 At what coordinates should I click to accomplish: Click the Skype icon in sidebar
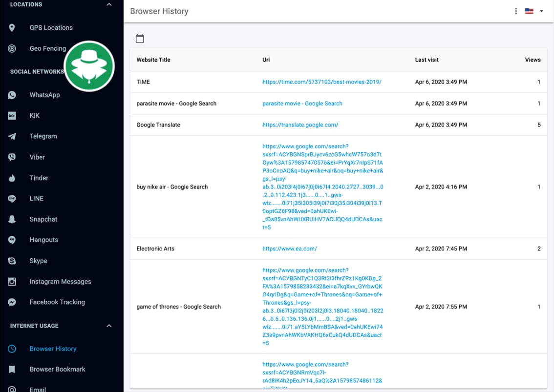[x=12, y=261]
